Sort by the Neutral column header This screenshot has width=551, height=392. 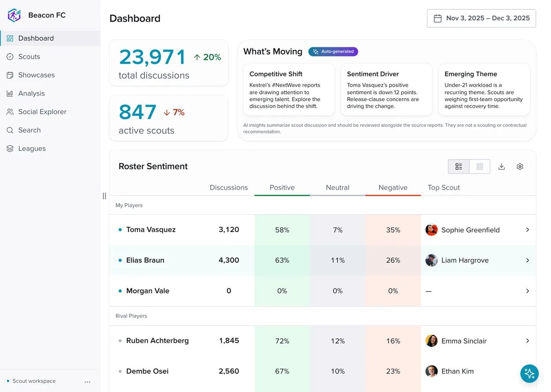(x=338, y=187)
